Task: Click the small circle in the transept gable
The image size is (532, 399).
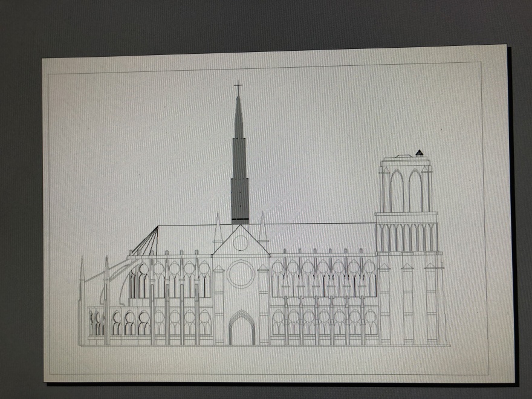Action: click(x=241, y=243)
